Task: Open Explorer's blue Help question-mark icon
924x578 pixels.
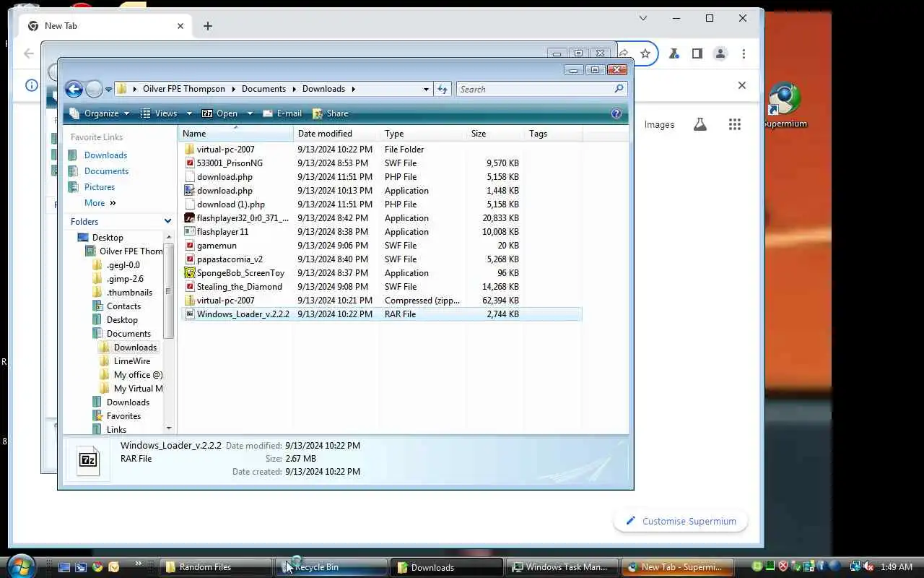Action: click(616, 113)
